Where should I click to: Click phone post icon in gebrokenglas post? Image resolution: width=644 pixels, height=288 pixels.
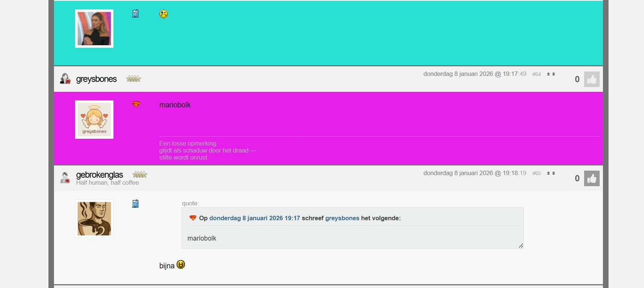[x=135, y=203]
